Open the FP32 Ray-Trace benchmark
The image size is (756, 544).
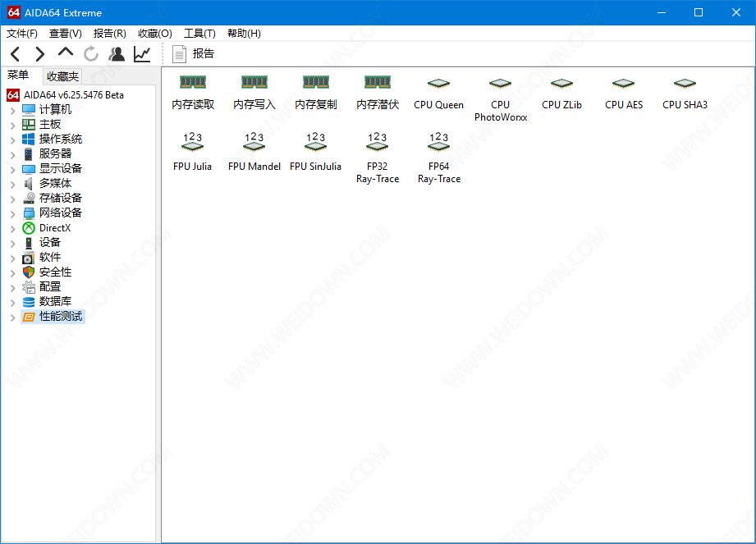click(x=378, y=158)
